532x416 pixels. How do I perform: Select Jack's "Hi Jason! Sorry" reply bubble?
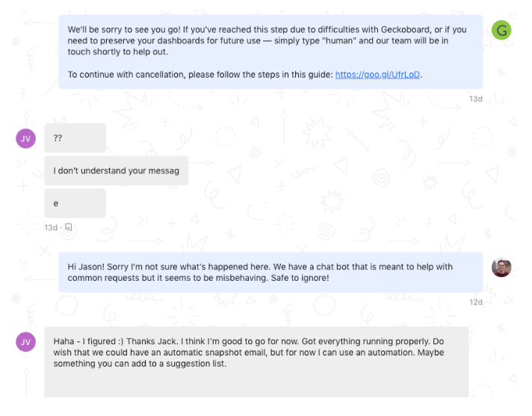270,272
